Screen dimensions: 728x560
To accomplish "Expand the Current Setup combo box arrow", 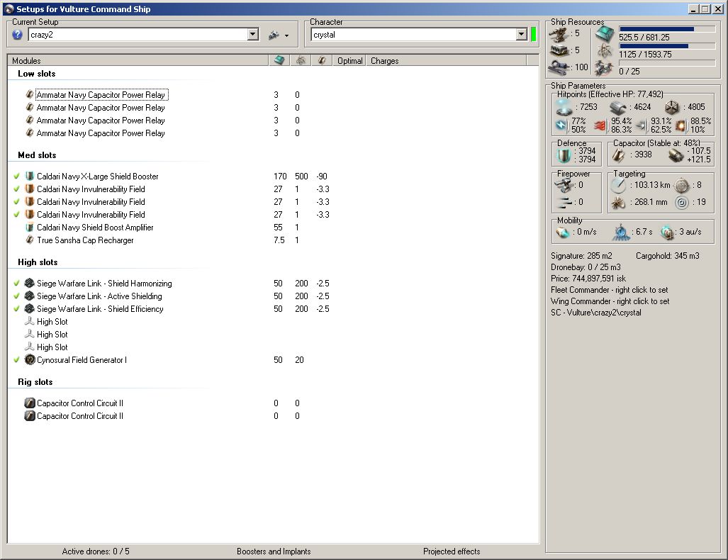I will click(x=252, y=34).
